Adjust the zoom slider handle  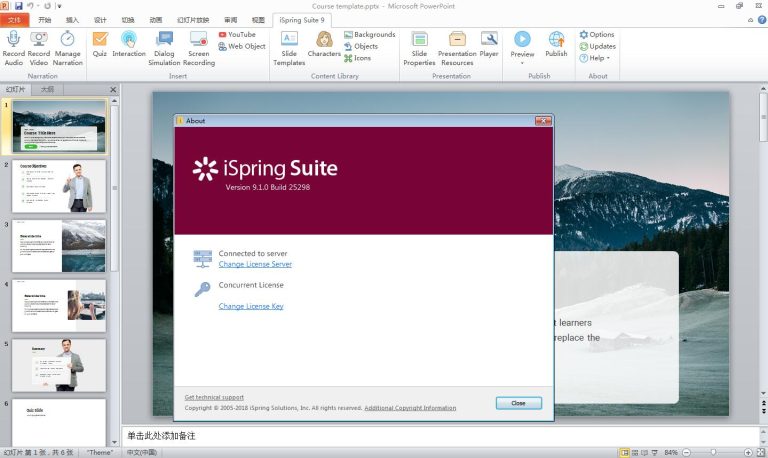(x=714, y=453)
